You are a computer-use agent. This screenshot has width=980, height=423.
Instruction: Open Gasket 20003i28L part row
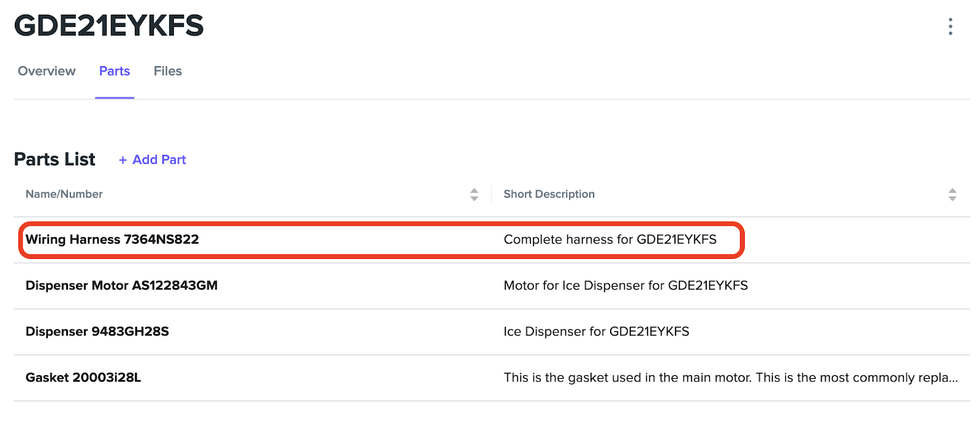click(x=492, y=378)
